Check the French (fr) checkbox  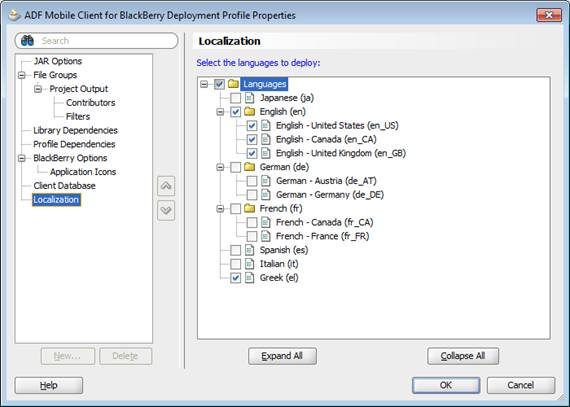click(x=236, y=209)
